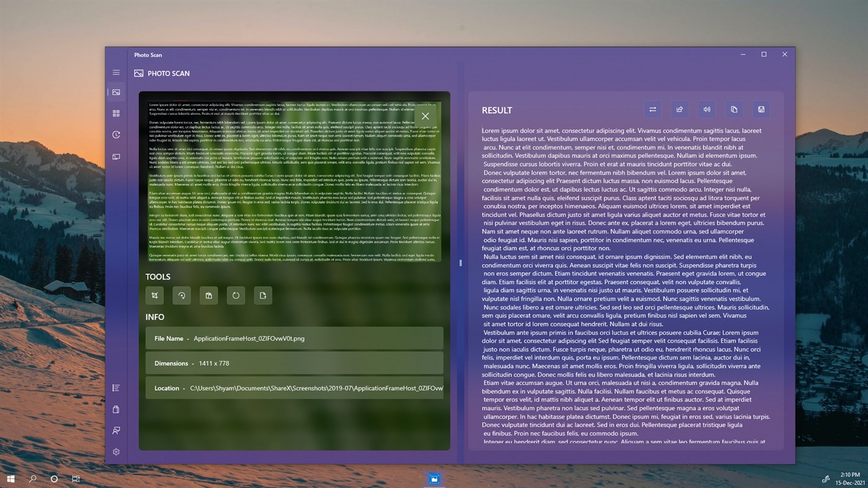The width and height of the screenshot is (868, 488).
Task: Click the open new file tool
Action: click(x=263, y=296)
